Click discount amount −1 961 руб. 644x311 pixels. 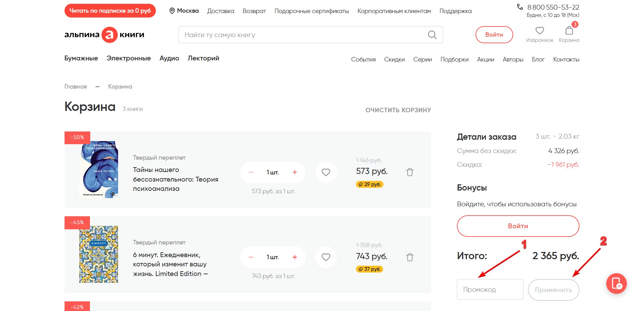563,164
